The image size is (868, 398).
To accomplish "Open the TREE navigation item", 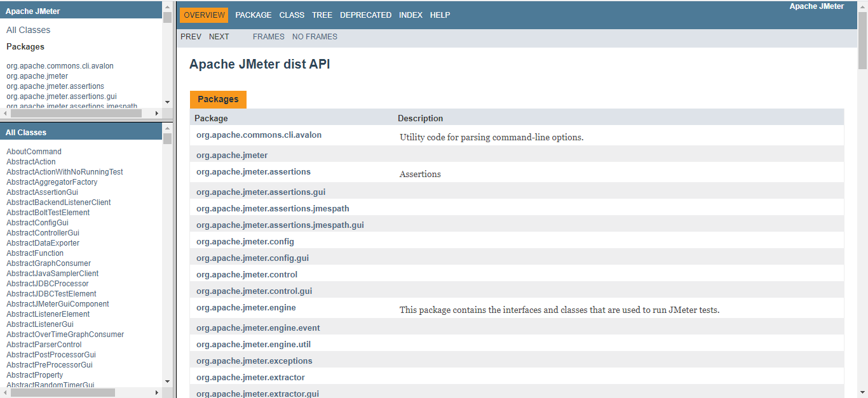I will 322,15.
